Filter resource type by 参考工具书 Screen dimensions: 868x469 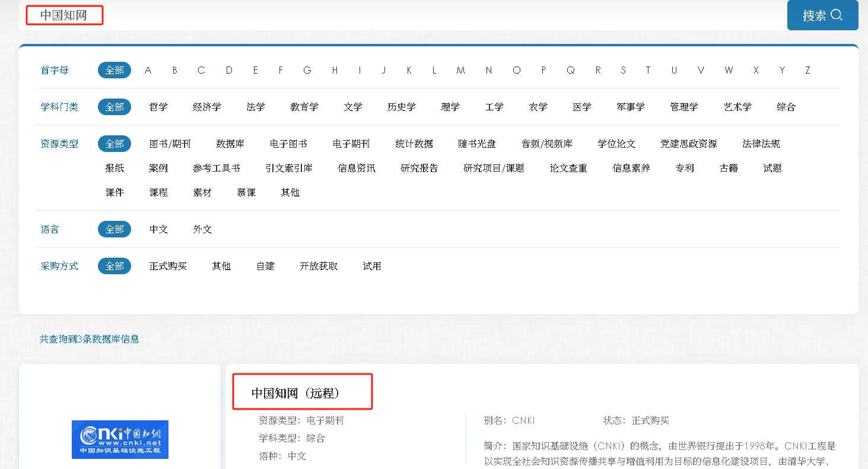coord(217,168)
